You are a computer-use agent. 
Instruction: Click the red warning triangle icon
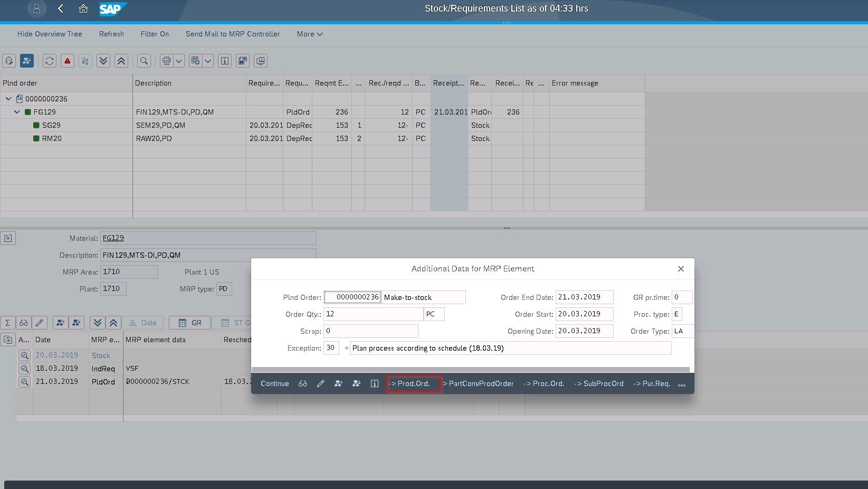(68, 61)
